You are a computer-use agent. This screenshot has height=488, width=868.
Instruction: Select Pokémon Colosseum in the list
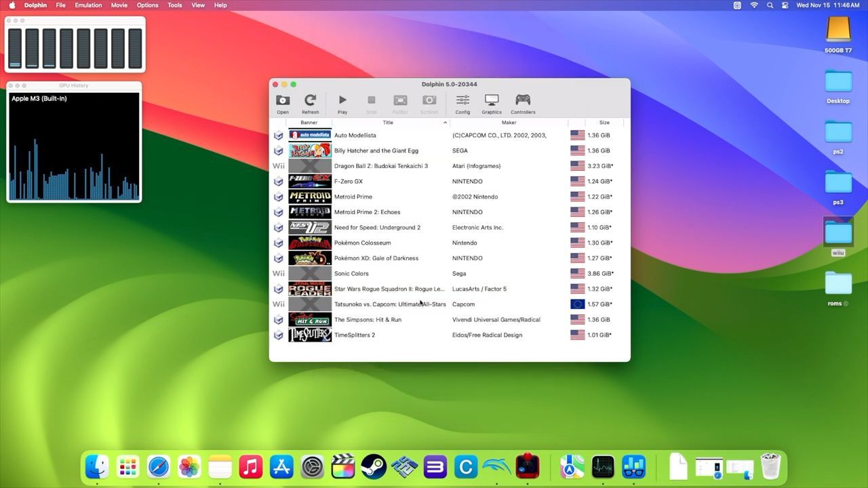click(362, 243)
